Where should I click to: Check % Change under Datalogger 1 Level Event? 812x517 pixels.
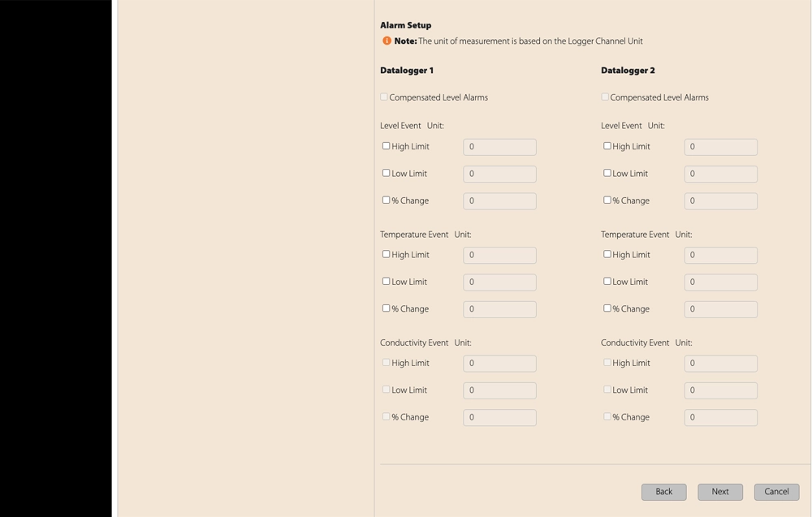(x=386, y=199)
